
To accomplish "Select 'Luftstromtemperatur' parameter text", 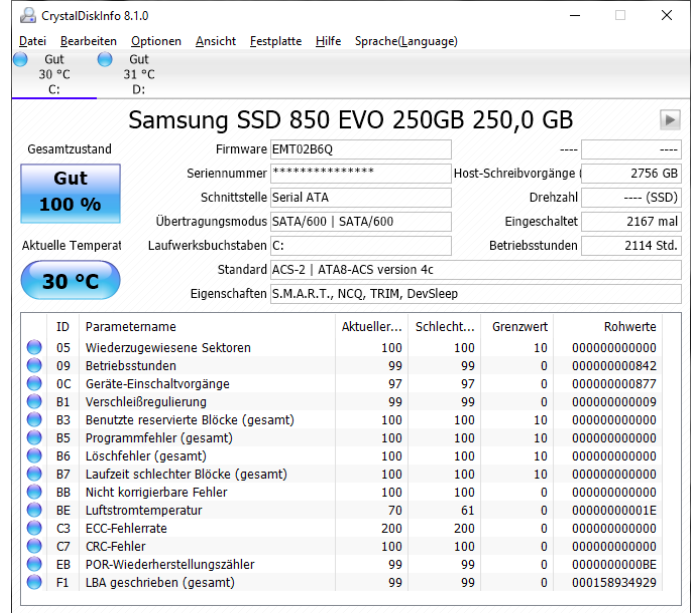I will (143, 510).
